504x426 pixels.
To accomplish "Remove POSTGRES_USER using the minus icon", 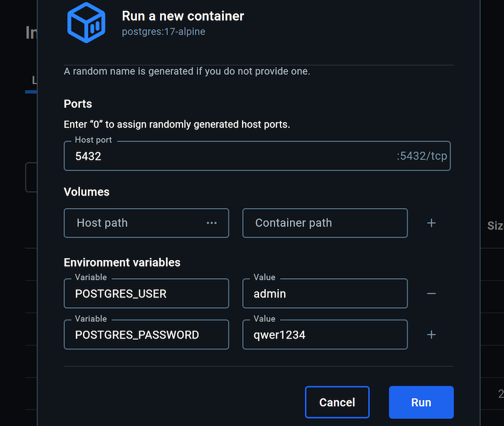I will 431,293.
